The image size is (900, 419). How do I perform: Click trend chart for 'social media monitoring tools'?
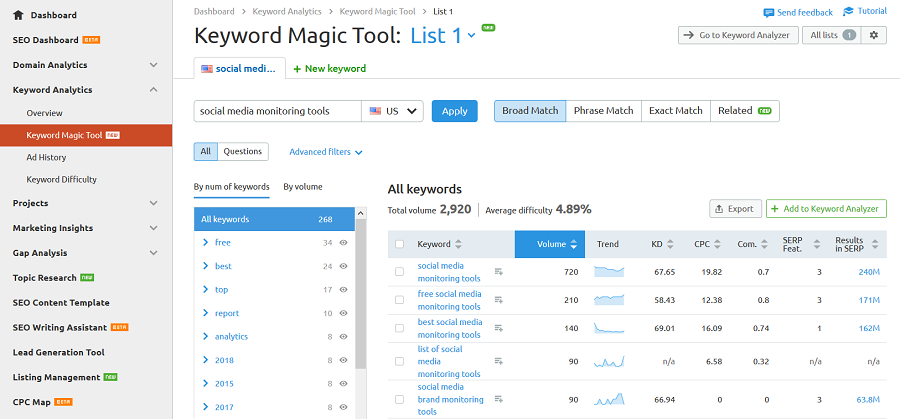point(608,271)
